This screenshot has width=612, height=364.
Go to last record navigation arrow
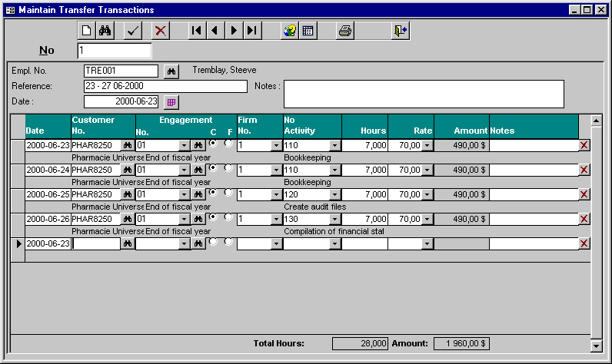click(x=251, y=31)
